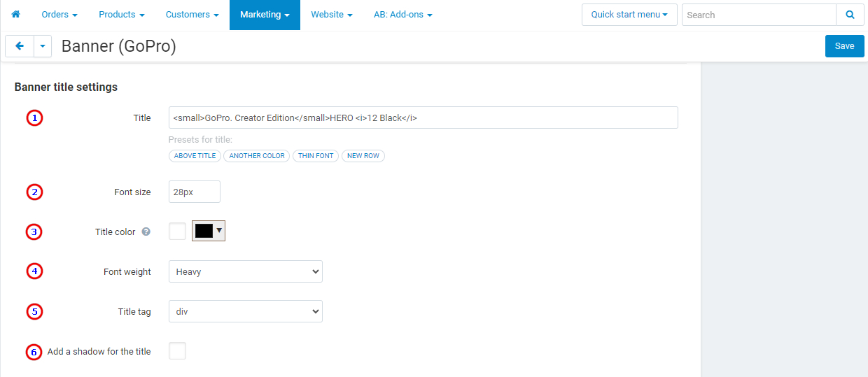Click the Title color help question icon
Image resolution: width=868 pixels, height=377 pixels.
click(146, 232)
